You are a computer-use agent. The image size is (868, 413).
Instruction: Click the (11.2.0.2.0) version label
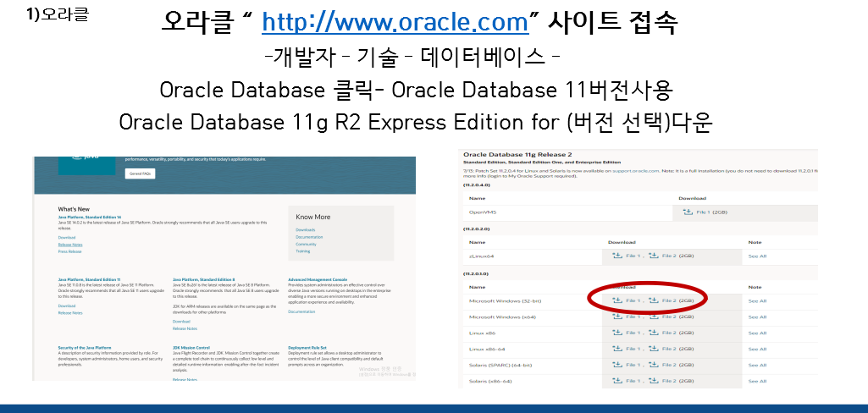click(x=477, y=229)
